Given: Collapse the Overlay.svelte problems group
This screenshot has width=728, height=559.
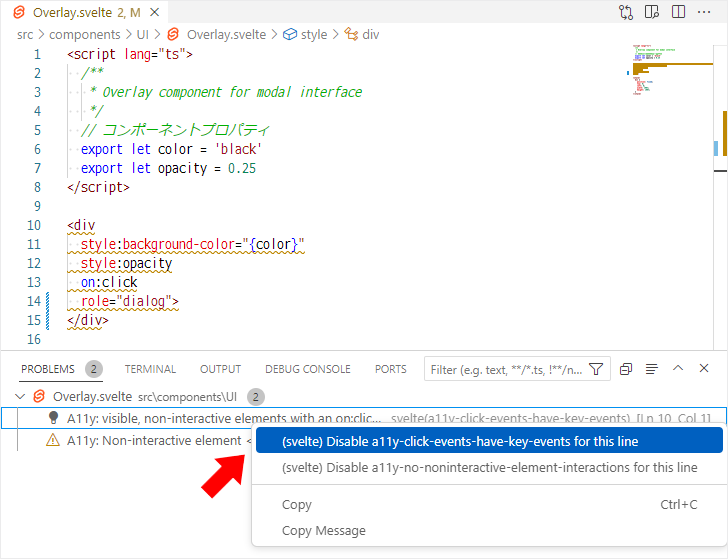Looking at the screenshot, I should click(x=20, y=396).
